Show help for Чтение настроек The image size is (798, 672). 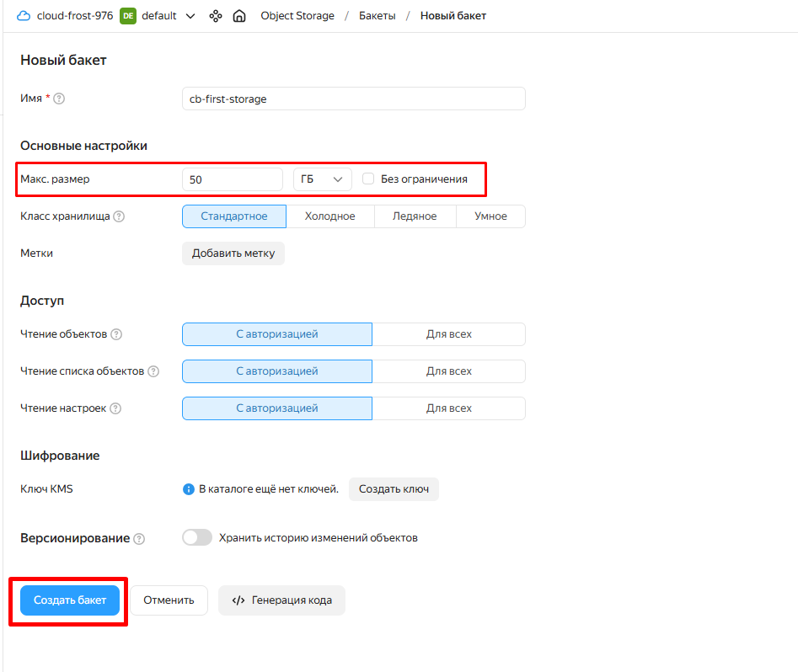click(115, 408)
